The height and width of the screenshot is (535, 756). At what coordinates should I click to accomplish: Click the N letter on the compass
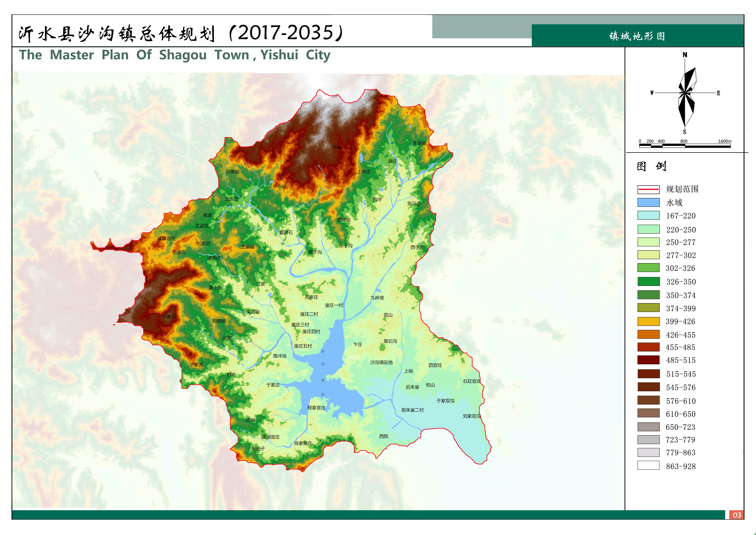(685, 55)
